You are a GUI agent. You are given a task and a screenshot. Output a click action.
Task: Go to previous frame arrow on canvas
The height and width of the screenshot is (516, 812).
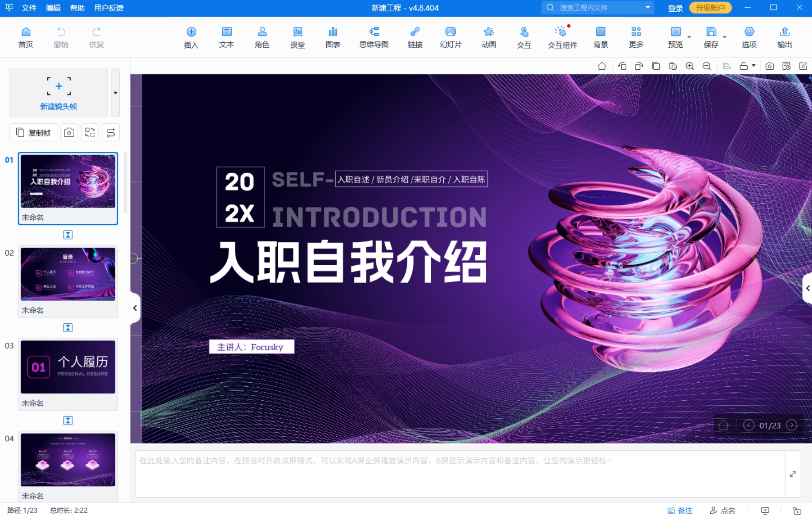click(x=749, y=425)
